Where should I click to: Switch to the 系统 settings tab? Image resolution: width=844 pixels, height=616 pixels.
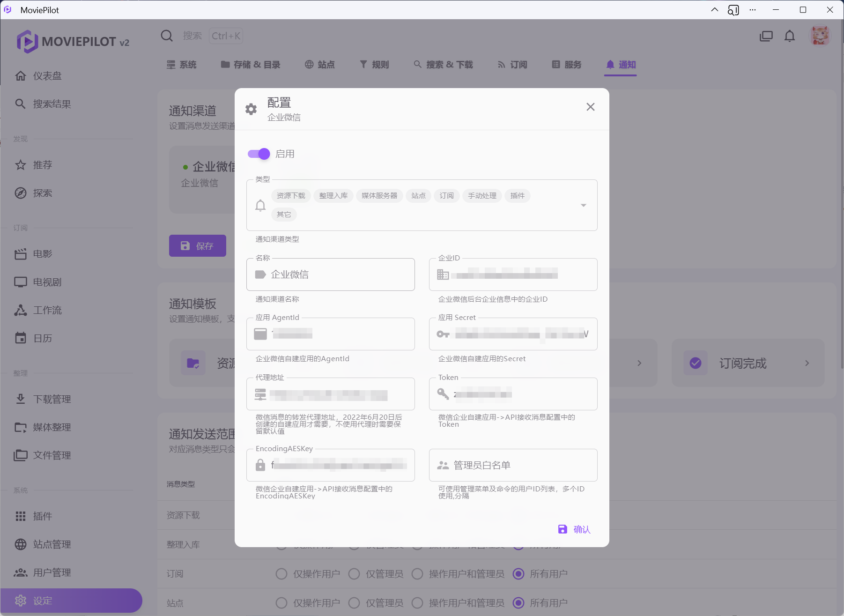[x=182, y=65]
